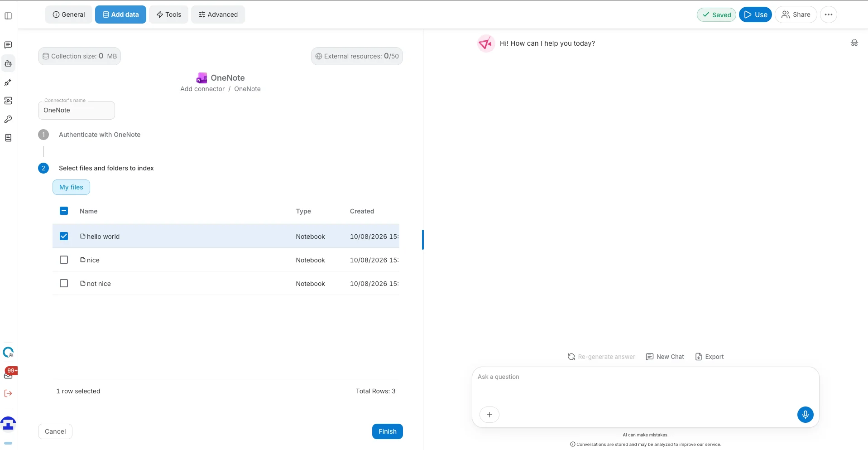
Task: Click Export in the chat panel
Action: pyautogui.click(x=710, y=357)
